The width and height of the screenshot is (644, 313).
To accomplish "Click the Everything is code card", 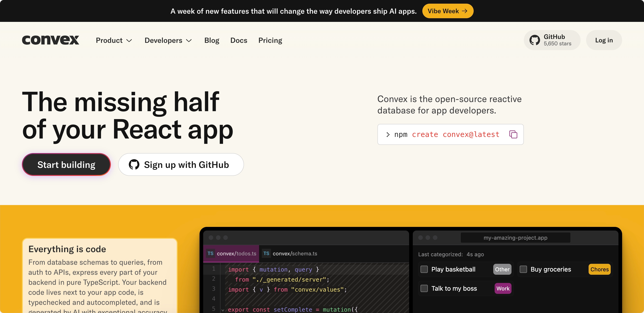I will click(x=99, y=276).
